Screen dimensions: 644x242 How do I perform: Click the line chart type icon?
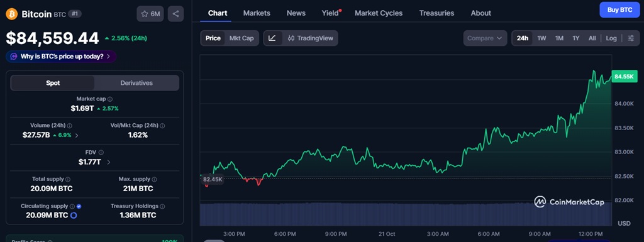[x=272, y=38]
